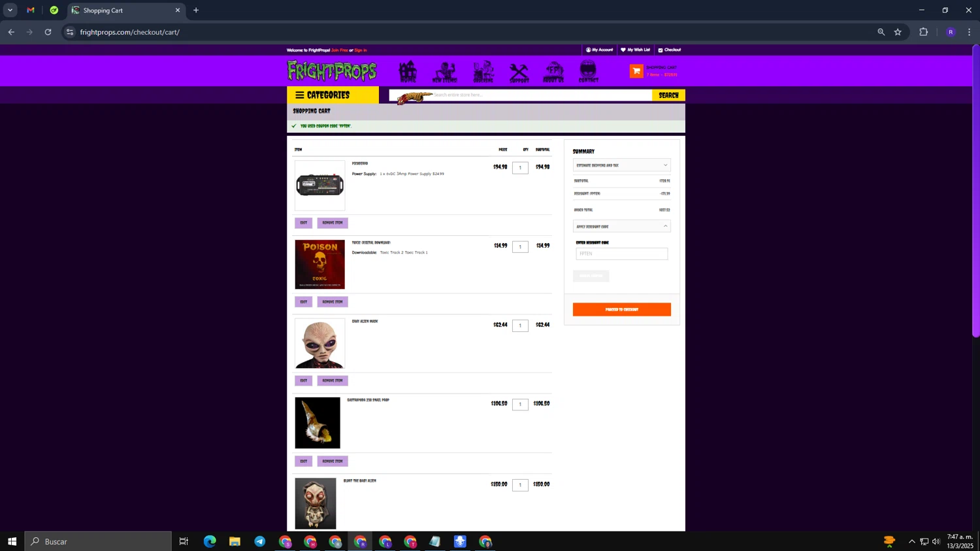Edit the Gastropoda snail prop item
The image size is (980, 551).
[x=303, y=461]
